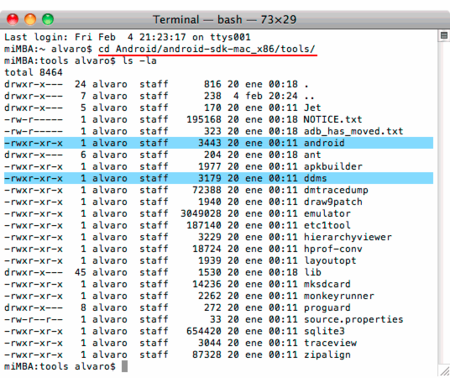
Task: Click the 'traceview' file name
Action: pyautogui.click(x=330, y=343)
